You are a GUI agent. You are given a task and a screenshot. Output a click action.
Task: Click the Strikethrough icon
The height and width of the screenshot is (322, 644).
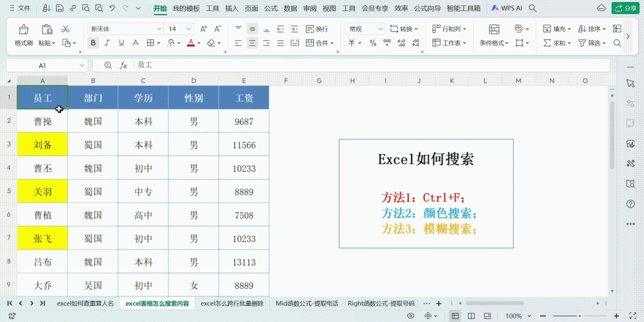pyautogui.click(x=136, y=43)
